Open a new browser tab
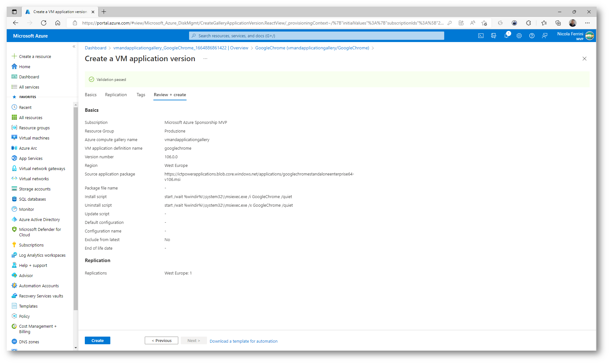 coord(104,12)
